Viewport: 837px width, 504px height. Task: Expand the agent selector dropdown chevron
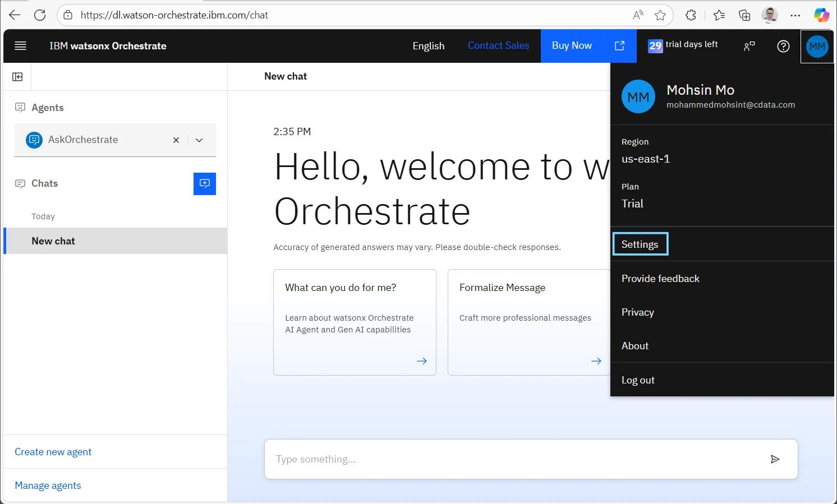[199, 140]
